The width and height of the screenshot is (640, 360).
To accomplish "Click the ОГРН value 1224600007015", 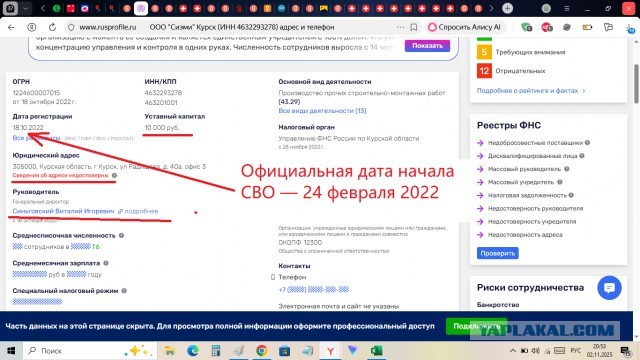I will [x=36, y=93].
